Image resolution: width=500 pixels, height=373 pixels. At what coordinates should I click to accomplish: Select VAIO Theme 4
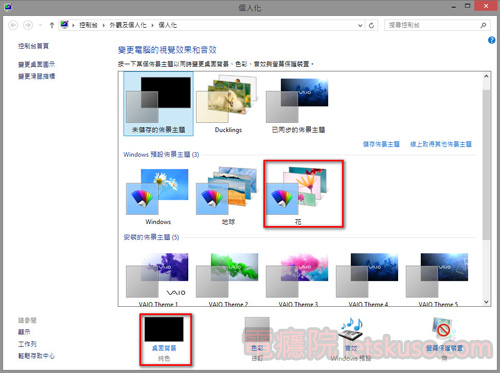[x=368, y=279]
